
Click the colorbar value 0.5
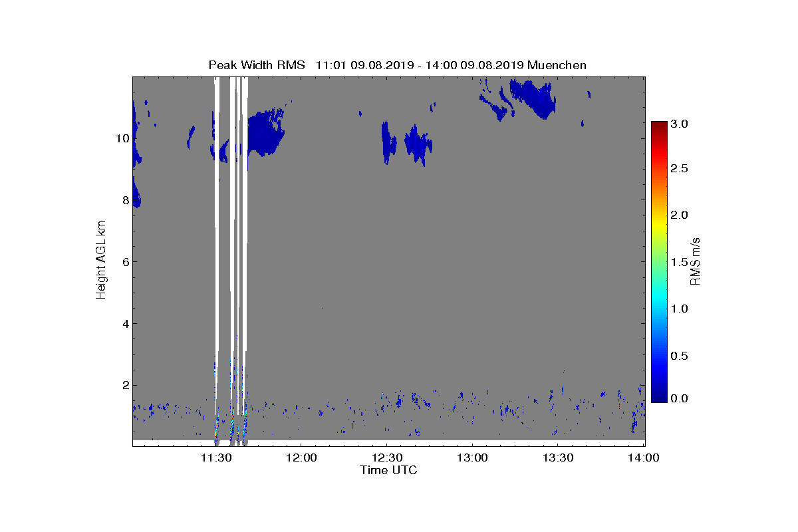pyautogui.click(x=680, y=356)
